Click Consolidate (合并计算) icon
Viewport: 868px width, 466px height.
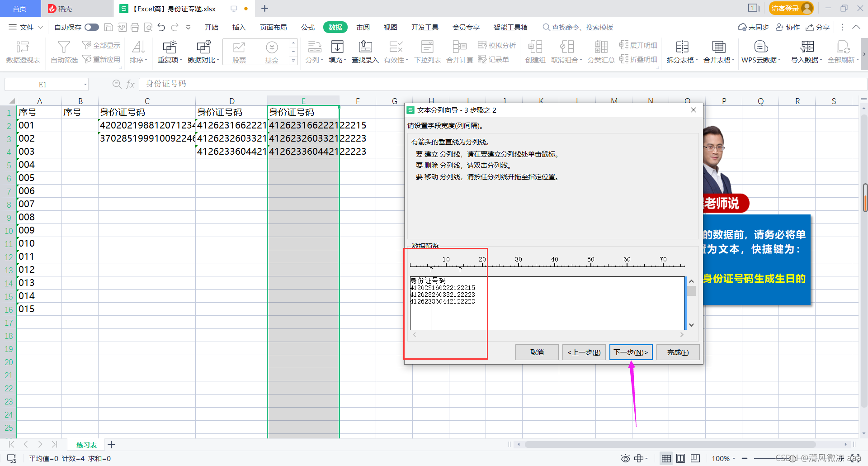point(459,47)
